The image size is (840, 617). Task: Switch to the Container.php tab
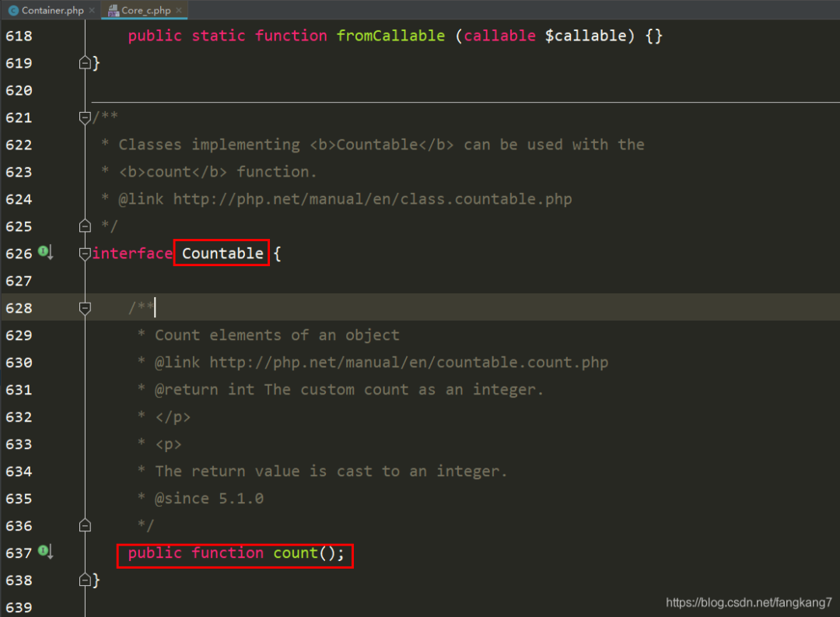click(51, 10)
